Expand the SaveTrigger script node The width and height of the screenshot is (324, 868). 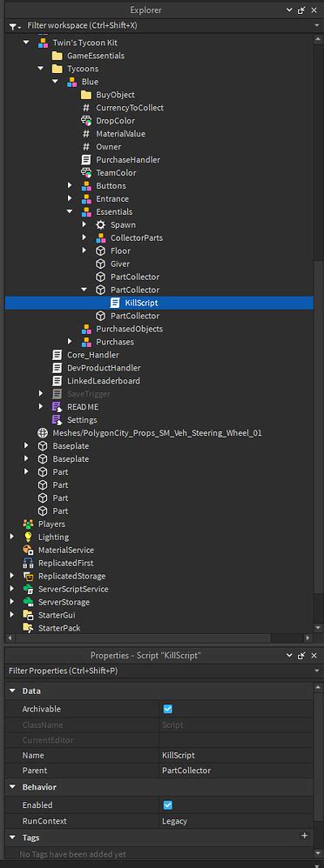[x=41, y=394]
